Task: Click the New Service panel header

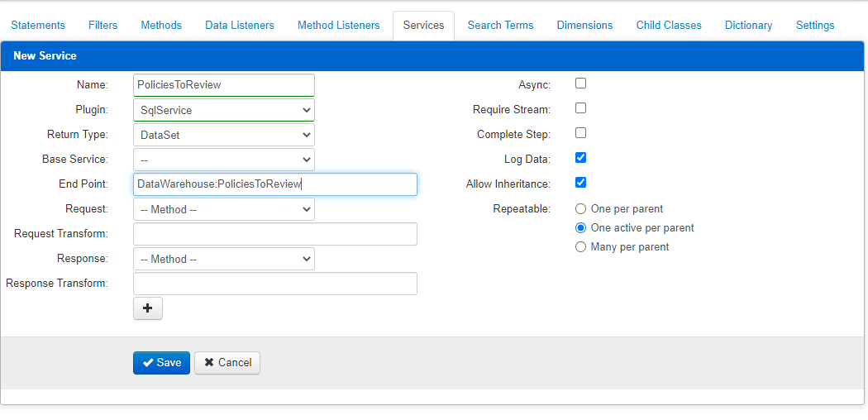Action: (432, 56)
